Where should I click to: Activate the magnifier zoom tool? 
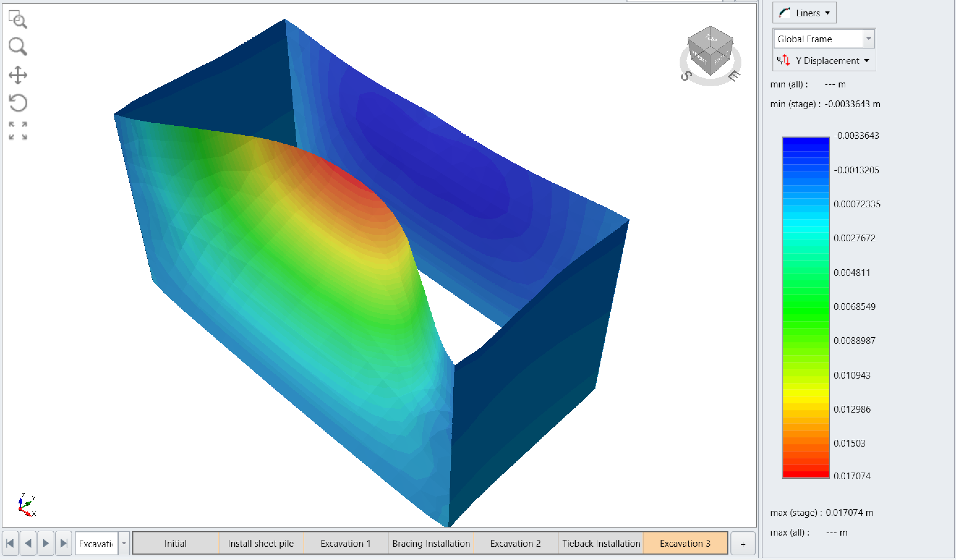[x=17, y=47]
